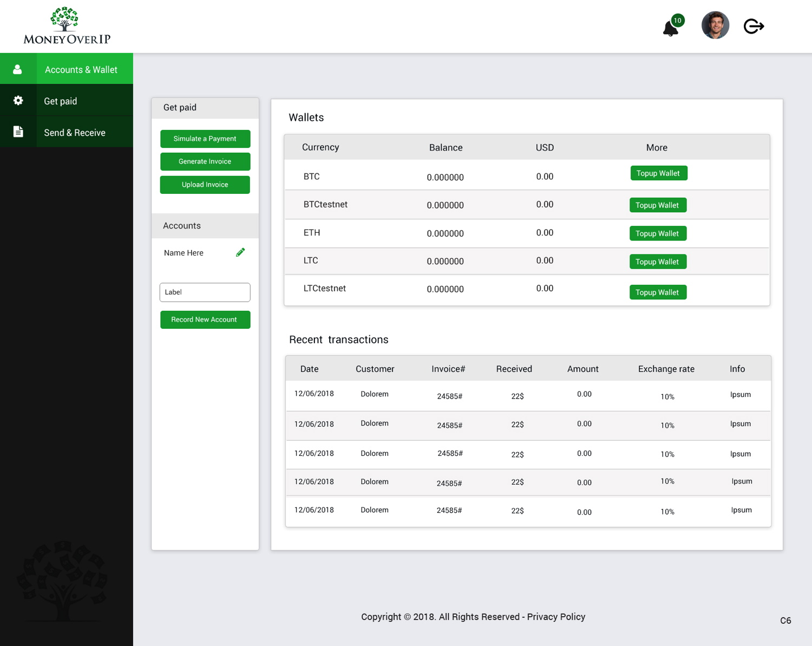
Task: Open the notifications bell
Action: [671, 28]
